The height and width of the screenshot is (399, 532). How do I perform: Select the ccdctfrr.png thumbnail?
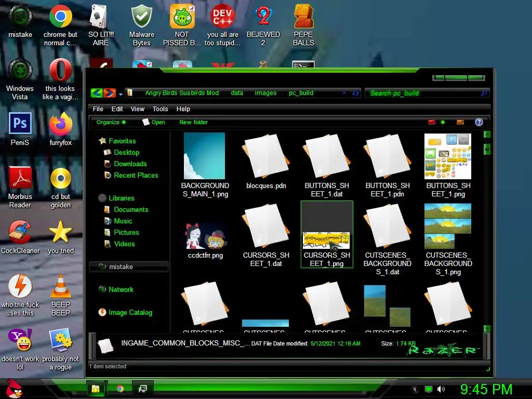[x=206, y=235]
